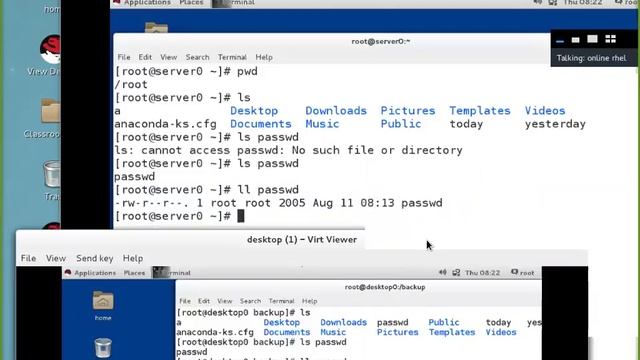Open Help menu in server0 terminal

(264, 57)
